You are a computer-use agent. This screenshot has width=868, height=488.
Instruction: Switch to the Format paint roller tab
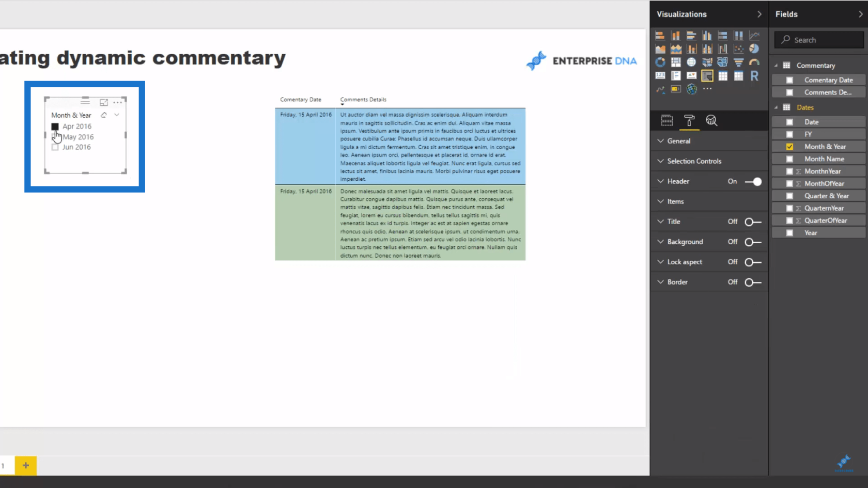pyautogui.click(x=689, y=121)
